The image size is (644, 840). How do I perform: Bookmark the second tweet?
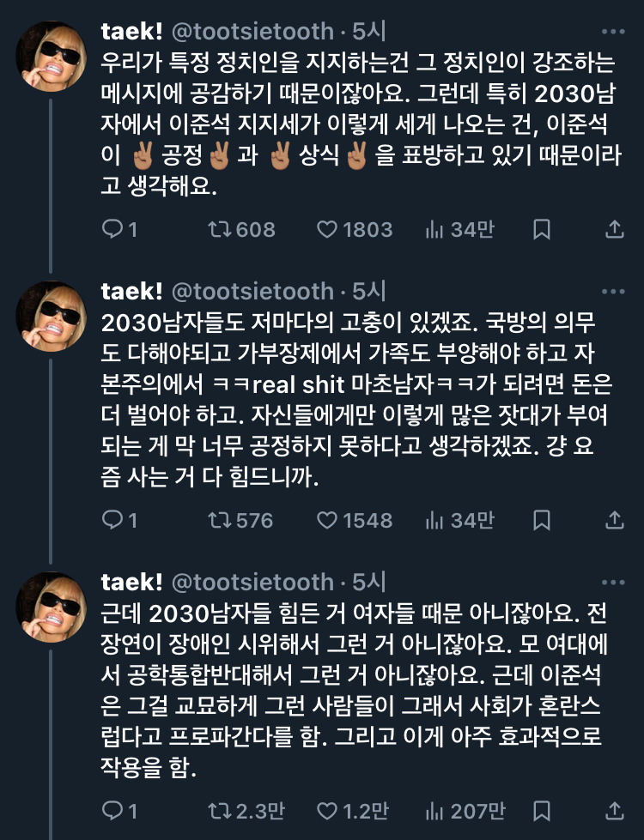point(542,520)
